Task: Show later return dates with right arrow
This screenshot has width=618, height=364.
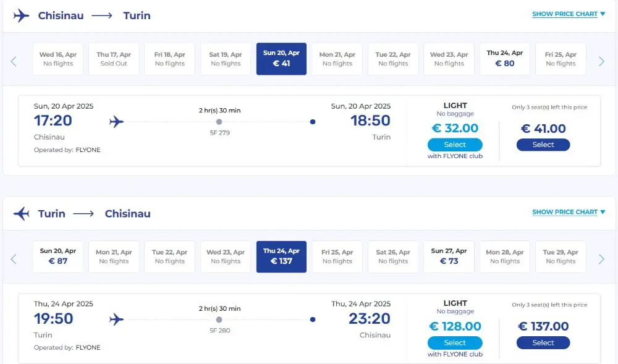Action: click(601, 259)
